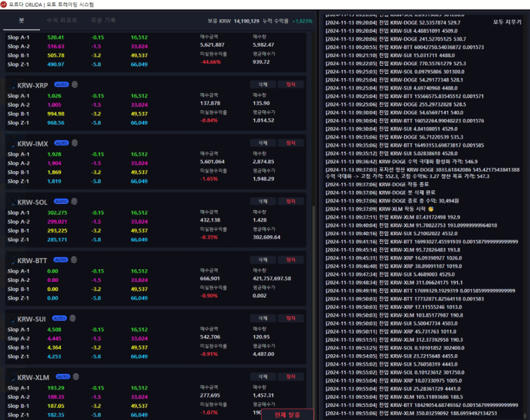Click the fingerprint icon beside KRW-SUI
Viewport: 530px width, 420px height.
point(72,319)
